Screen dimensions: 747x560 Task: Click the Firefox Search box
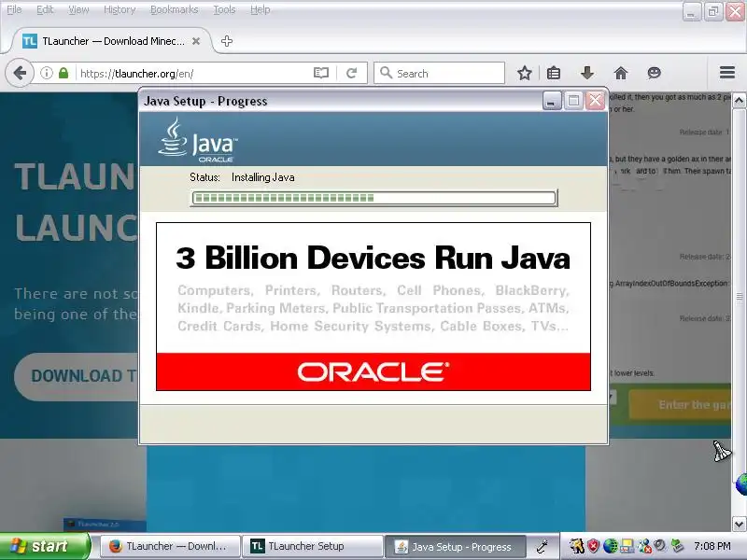[439, 73]
